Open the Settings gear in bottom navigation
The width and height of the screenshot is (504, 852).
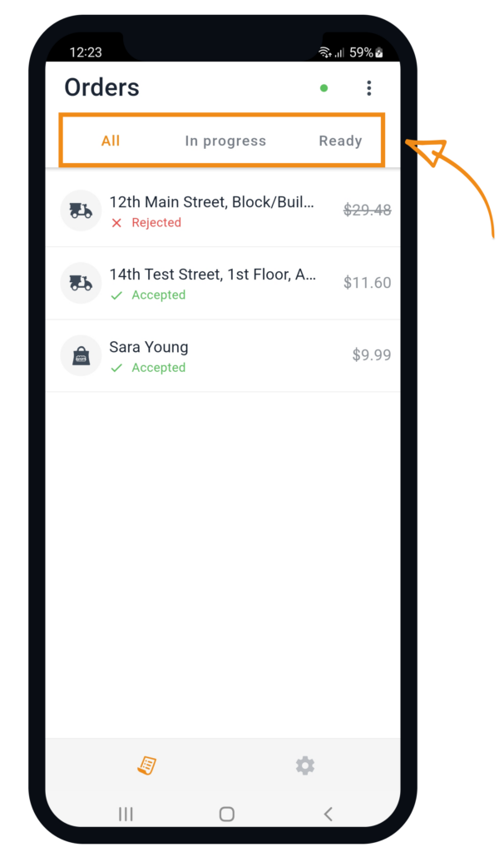coord(305,765)
